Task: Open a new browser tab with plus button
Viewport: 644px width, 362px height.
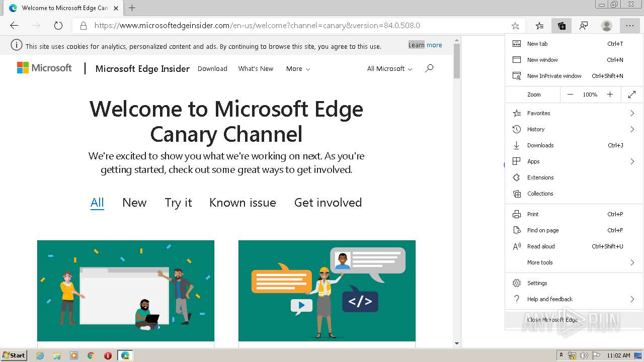Action: click(132, 8)
